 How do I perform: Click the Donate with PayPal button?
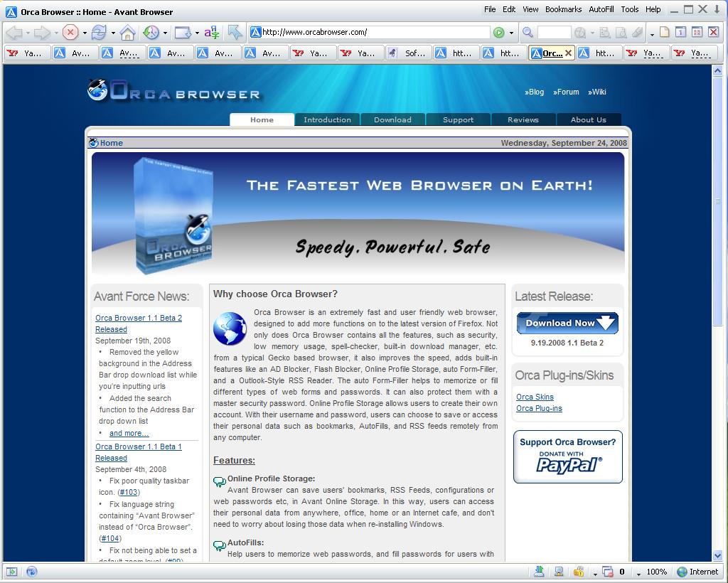point(568,456)
